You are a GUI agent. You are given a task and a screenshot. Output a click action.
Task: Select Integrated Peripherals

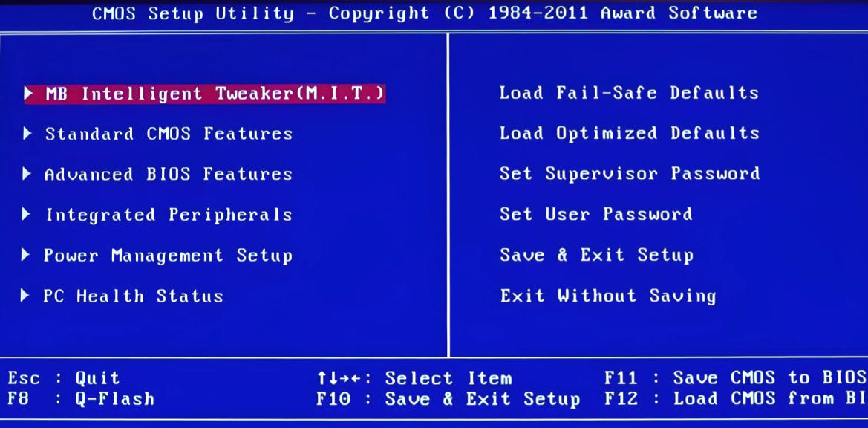tap(169, 215)
